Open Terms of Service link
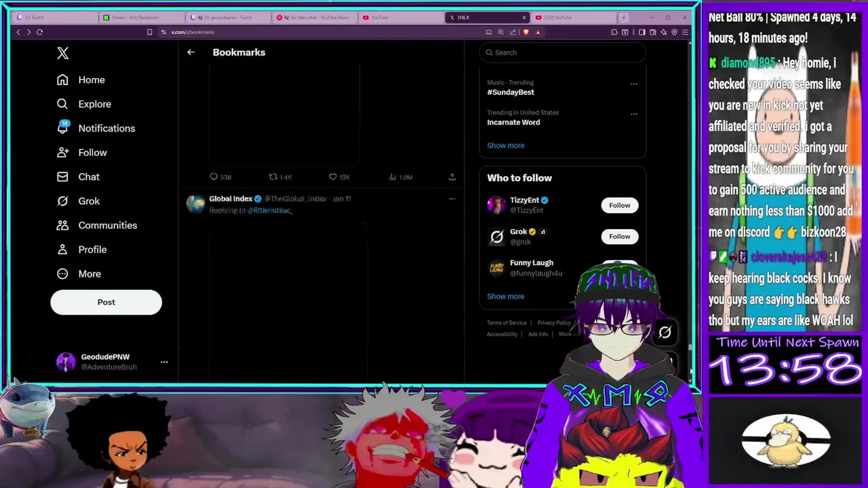Image resolution: width=868 pixels, height=488 pixels. coord(507,323)
